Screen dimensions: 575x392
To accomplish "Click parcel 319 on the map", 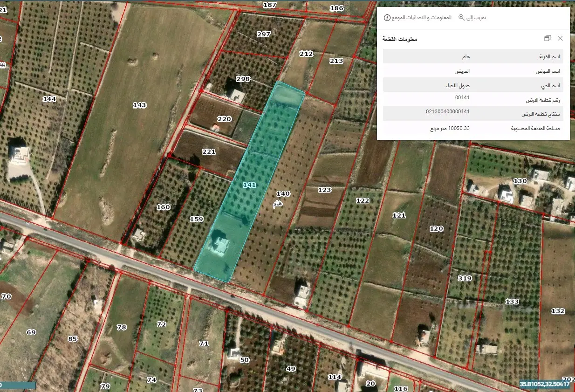I will [x=465, y=278].
